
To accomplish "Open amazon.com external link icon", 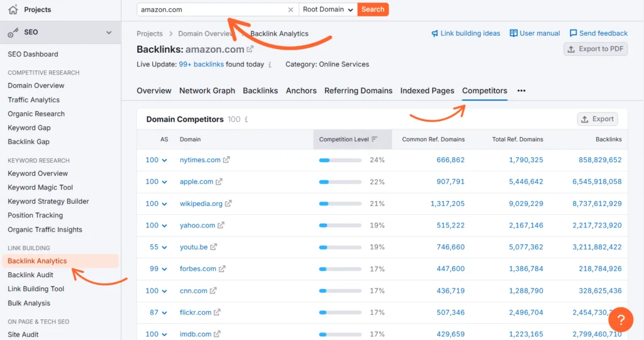I will tap(250, 49).
